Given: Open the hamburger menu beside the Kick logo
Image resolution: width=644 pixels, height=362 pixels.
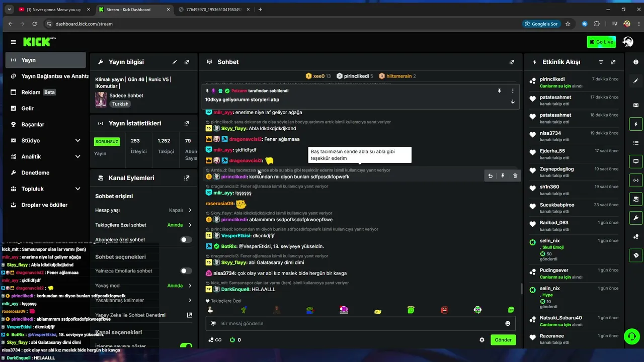Looking at the screenshot, I should [13, 42].
